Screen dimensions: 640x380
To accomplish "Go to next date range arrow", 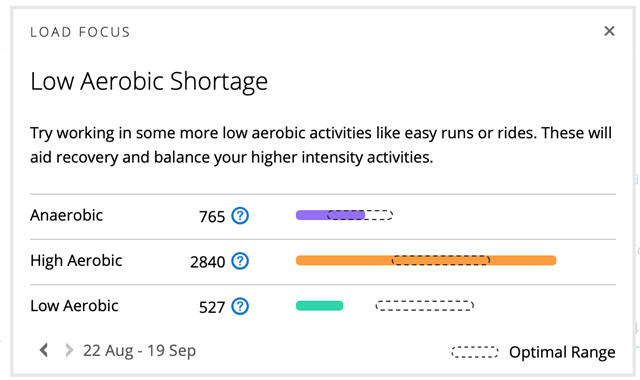I will click(69, 350).
